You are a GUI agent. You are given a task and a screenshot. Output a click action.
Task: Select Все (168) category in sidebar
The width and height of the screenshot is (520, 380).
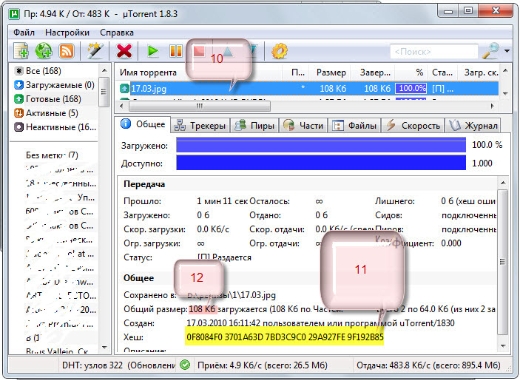(x=43, y=71)
